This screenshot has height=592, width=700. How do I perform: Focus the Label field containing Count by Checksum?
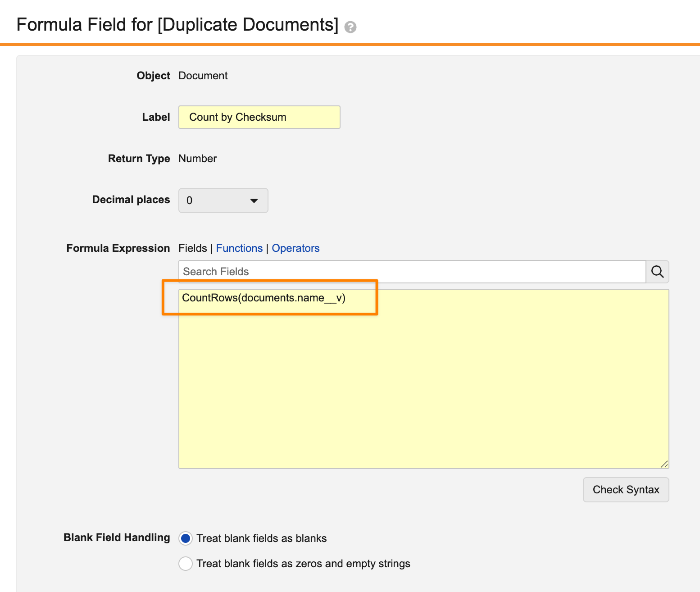coord(259,117)
